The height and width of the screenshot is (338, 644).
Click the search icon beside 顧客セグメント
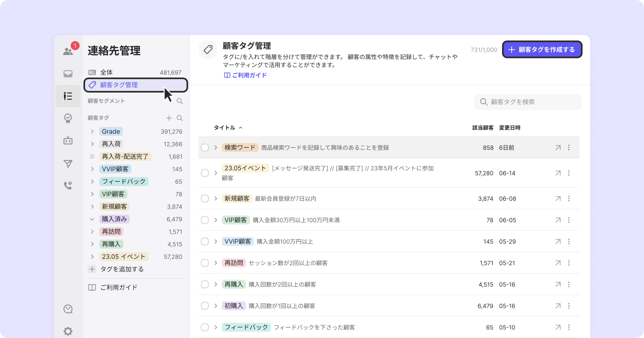[x=180, y=101]
